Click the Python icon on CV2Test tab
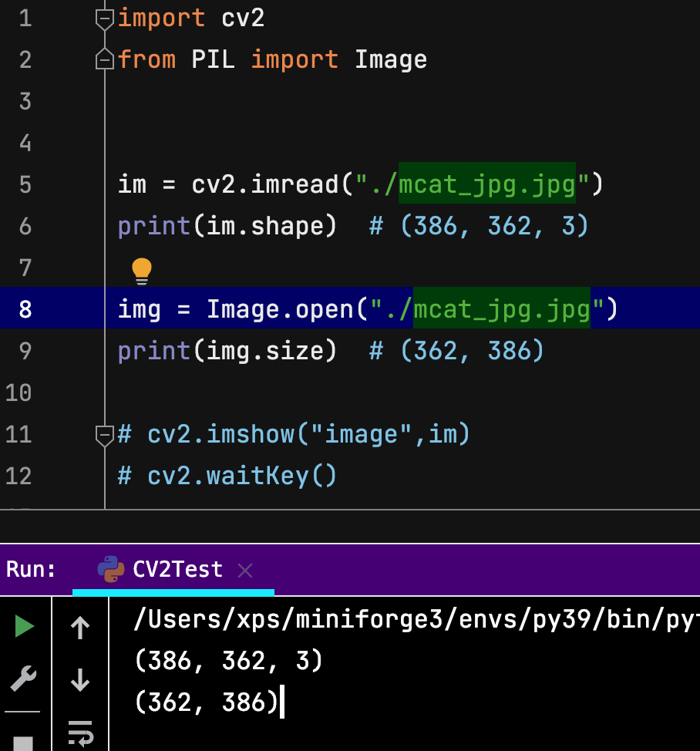This screenshot has width=700, height=751. (x=111, y=569)
